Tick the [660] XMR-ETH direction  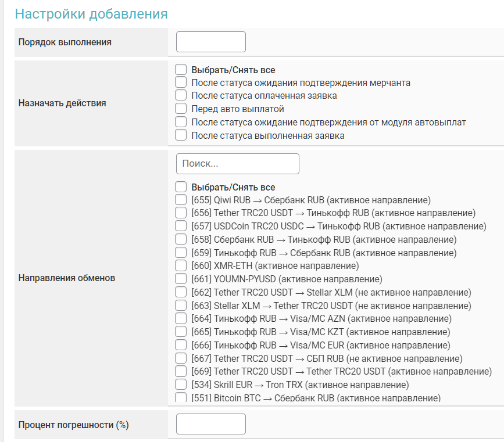point(181,265)
